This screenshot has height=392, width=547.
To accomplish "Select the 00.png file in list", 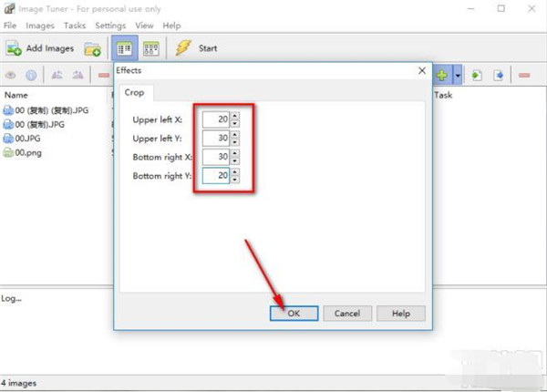I will pyautogui.click(x=27, y=152).
